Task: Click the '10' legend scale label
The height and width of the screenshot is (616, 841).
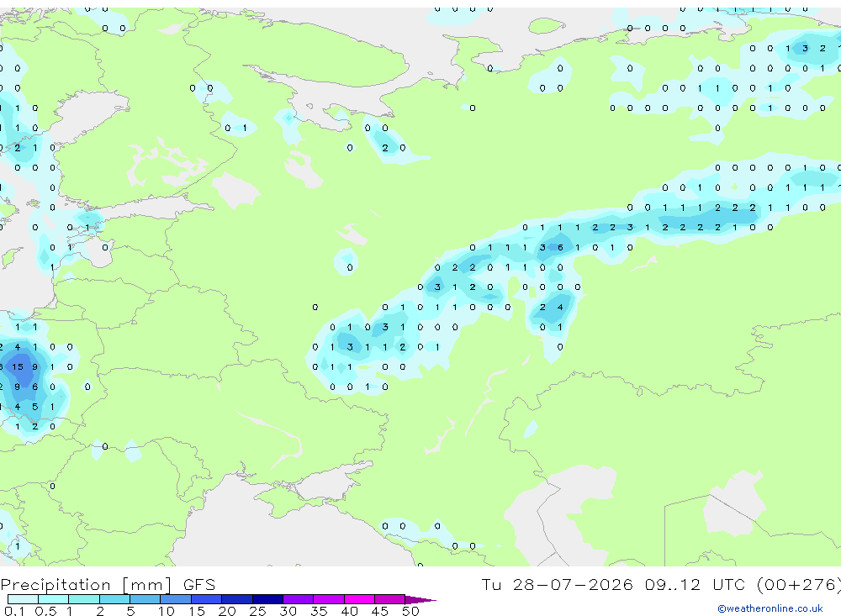Action: (166, 611)
